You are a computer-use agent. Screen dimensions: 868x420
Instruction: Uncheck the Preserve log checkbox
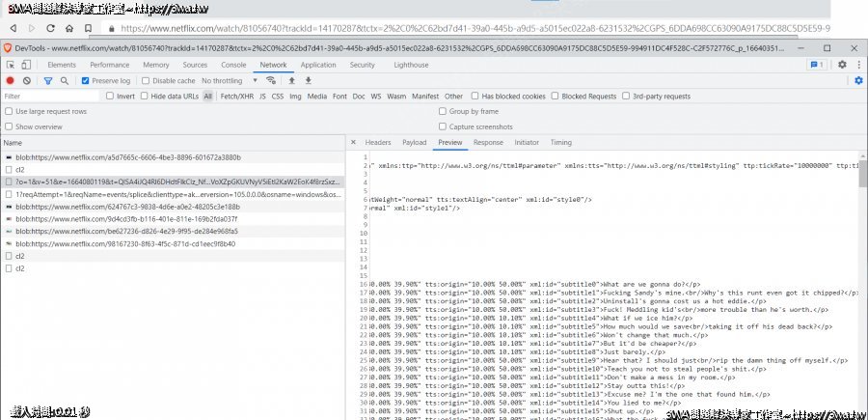pos(86,81)
